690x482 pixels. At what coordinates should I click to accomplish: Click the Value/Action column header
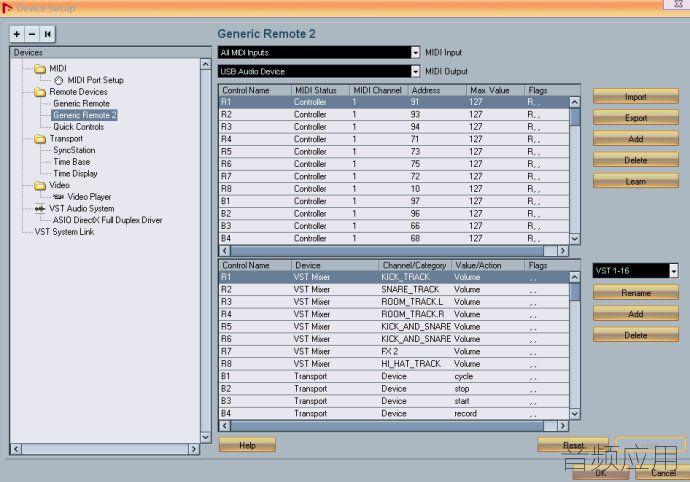(488, 265)
